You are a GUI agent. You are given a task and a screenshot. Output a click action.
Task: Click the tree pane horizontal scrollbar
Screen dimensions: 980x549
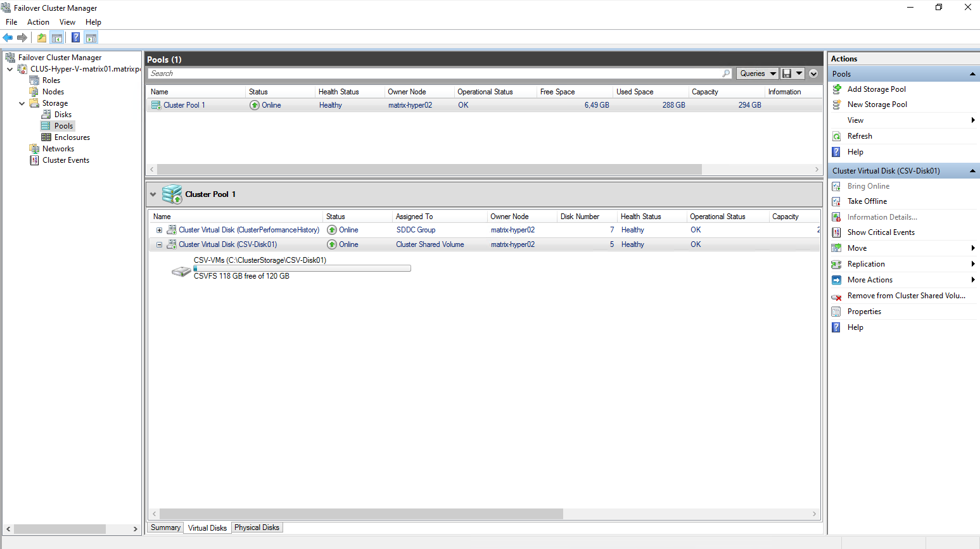pos(60,529)
